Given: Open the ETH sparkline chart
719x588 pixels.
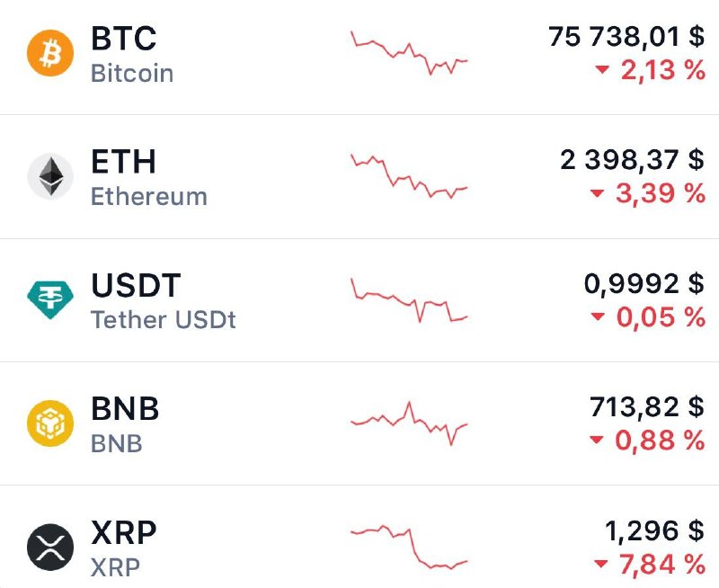Looking at the screenshot, I should click(409, 176).
